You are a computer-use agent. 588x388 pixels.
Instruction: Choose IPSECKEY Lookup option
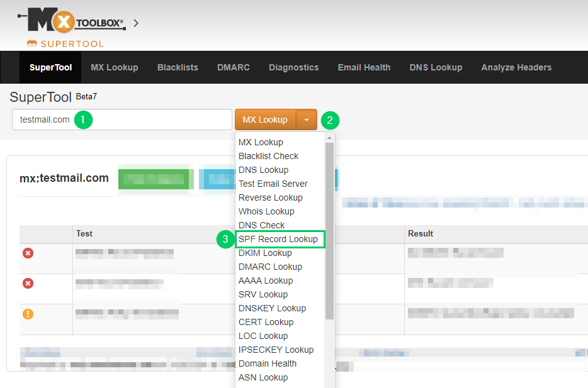276,350
